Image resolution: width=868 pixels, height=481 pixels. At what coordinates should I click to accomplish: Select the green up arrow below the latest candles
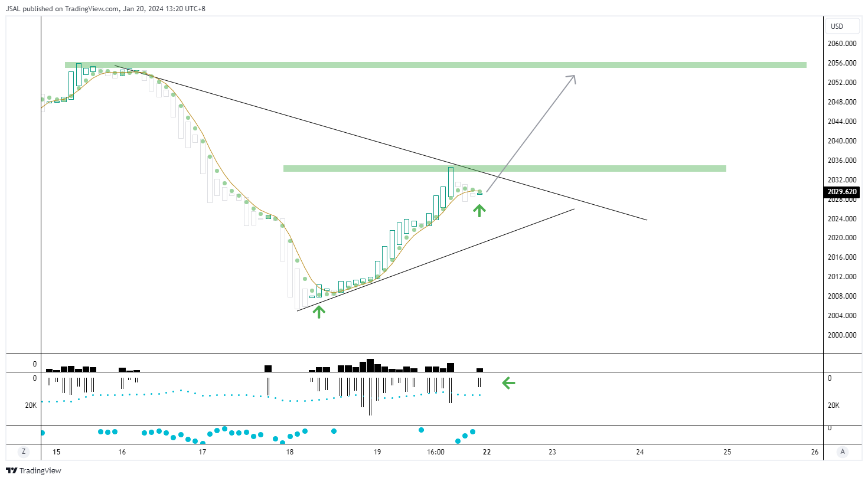tap(479, 210)
